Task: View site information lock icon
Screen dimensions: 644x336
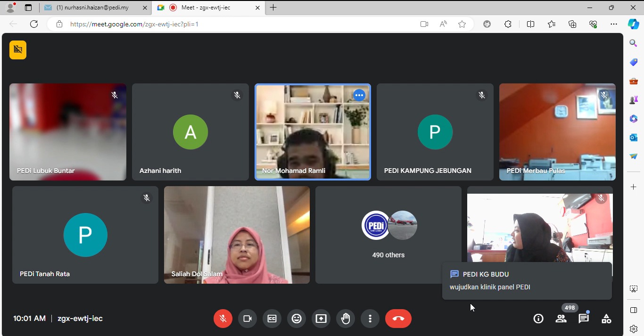Action: point(59,24)
